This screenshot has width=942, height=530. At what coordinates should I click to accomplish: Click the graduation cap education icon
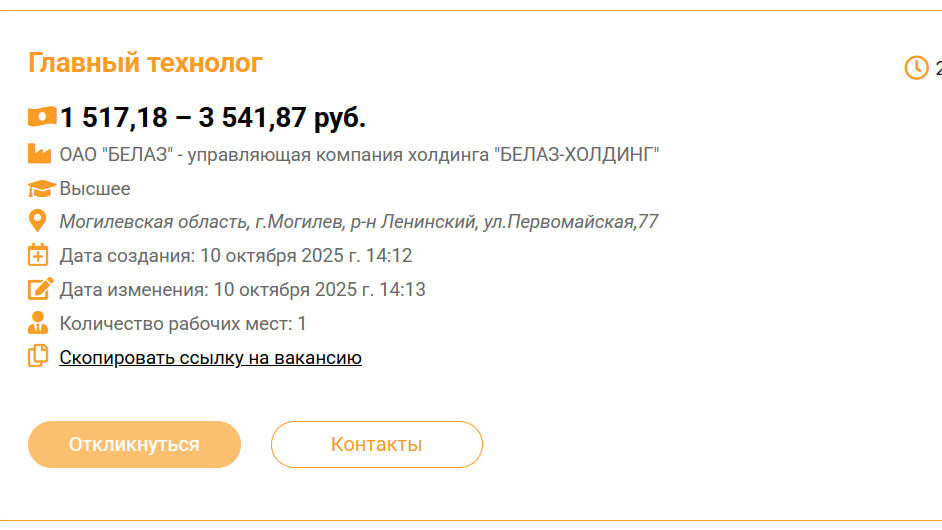40,188
